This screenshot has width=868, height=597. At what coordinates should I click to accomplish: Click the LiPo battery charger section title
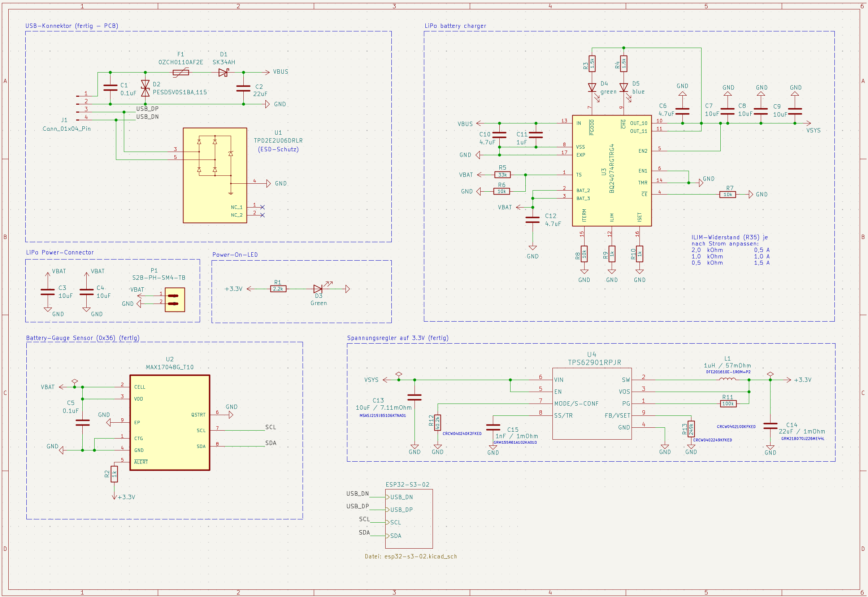[x=455, y=26]
